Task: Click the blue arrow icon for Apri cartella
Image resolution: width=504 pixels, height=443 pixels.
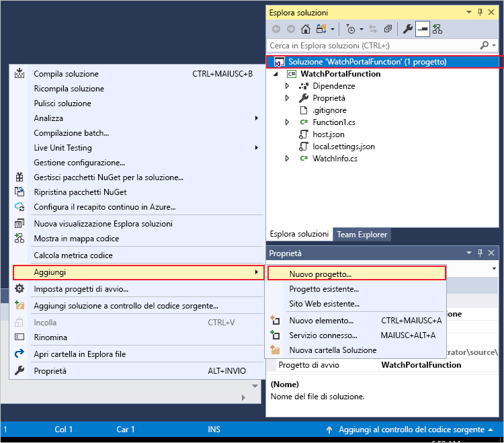Action: (19, 354)
